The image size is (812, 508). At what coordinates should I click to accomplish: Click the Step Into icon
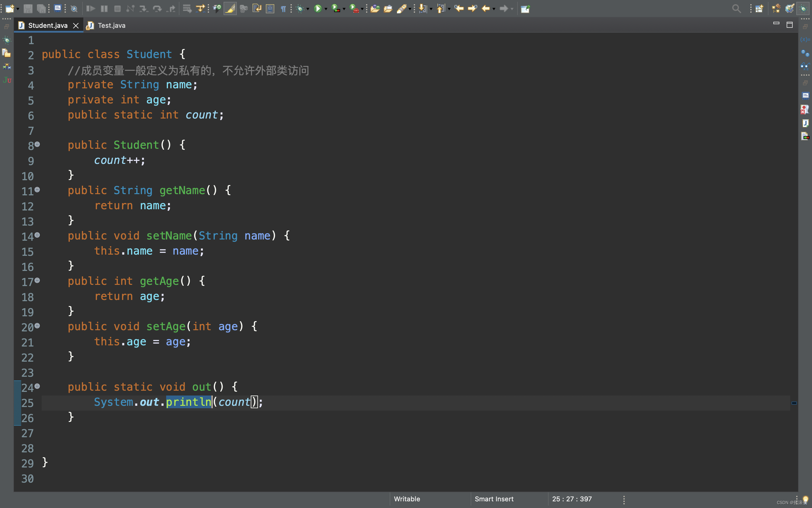(x=143, y=9)
